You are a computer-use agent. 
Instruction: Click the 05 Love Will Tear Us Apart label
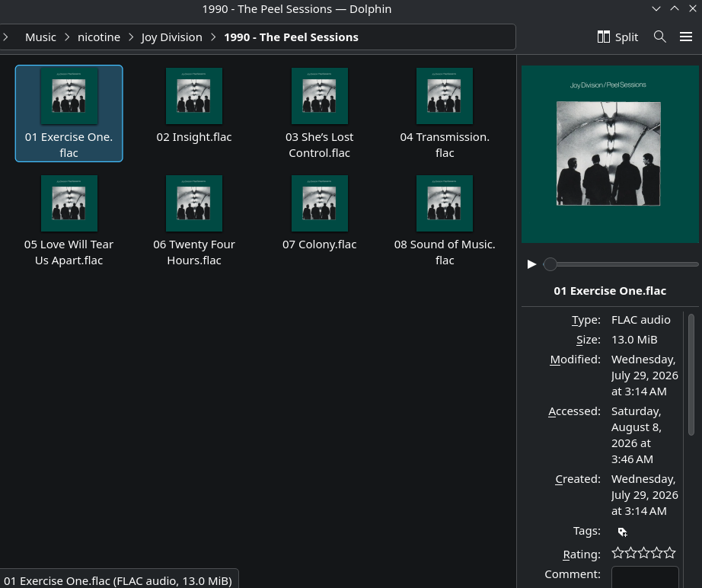69,252
